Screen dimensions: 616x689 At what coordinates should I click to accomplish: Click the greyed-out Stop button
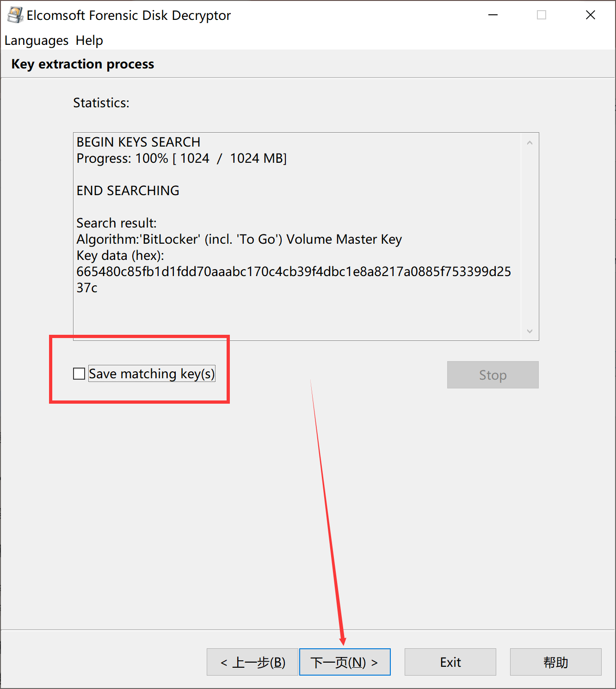click(493, 375)
